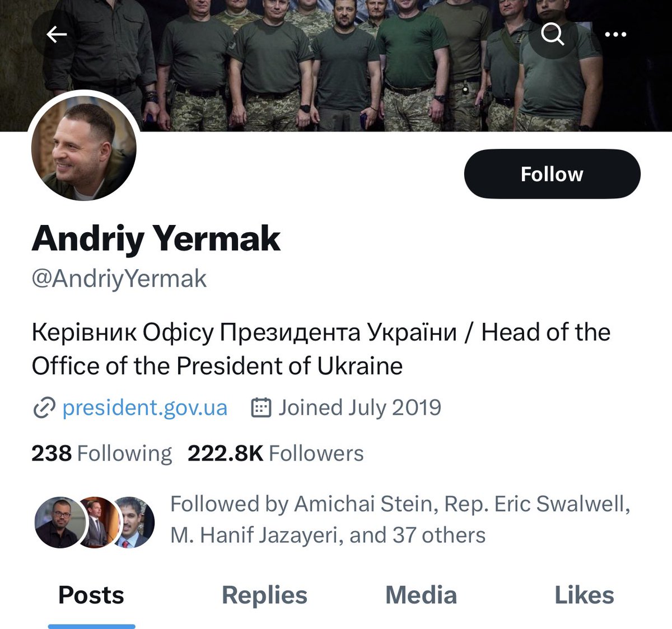
Task: Switch to the Posts tab
Action: click(91, 595)
